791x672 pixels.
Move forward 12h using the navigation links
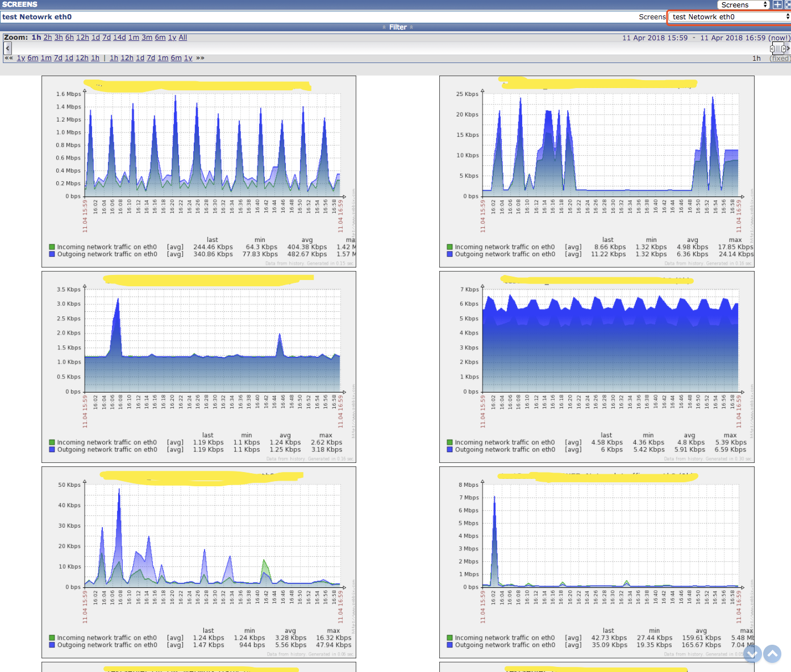(127, 58)
